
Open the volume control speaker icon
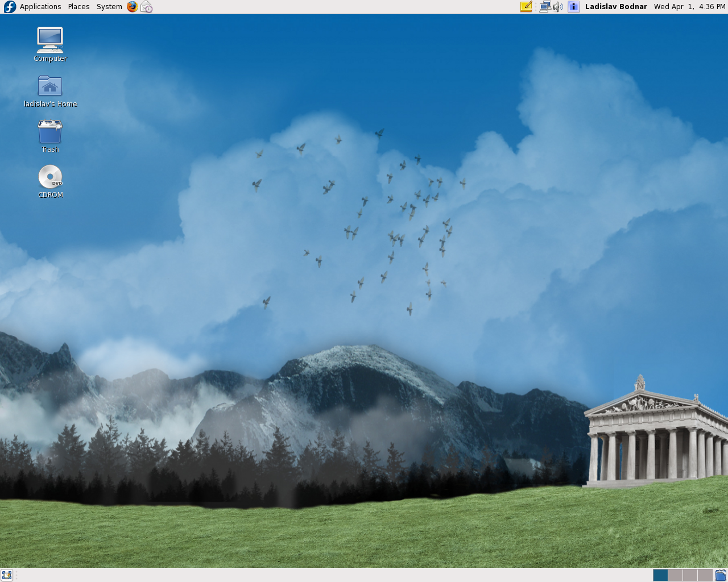558,7
